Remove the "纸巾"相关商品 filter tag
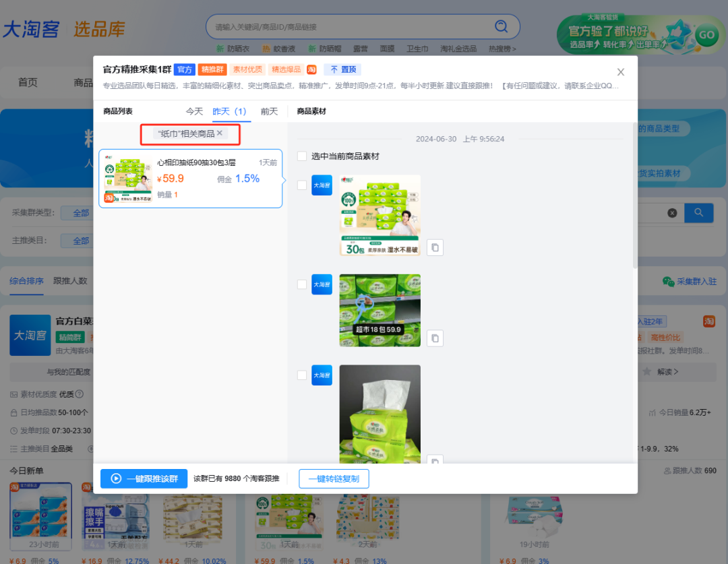This screenshot has width=728, height=564. coord(220,133)
